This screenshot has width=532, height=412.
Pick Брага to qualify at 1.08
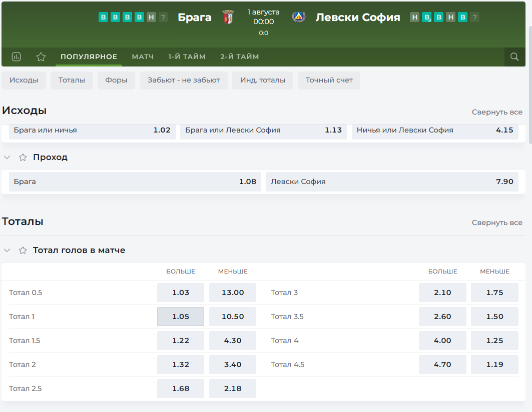[135, 182]
